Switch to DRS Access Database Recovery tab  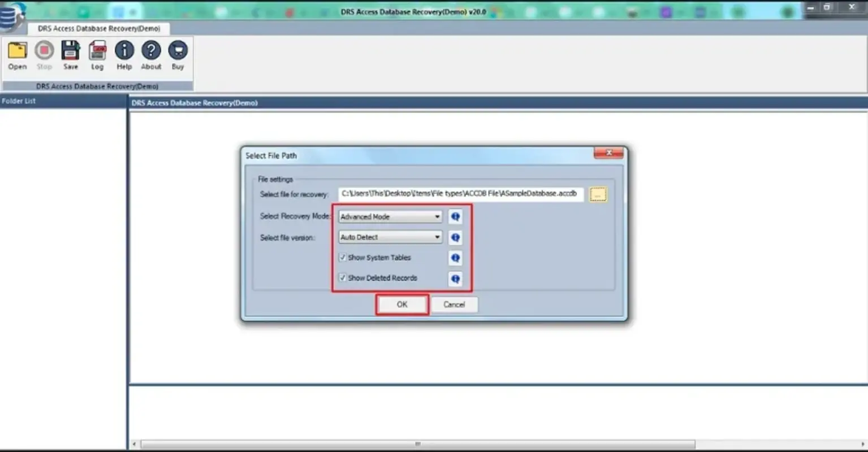point(100,28)
